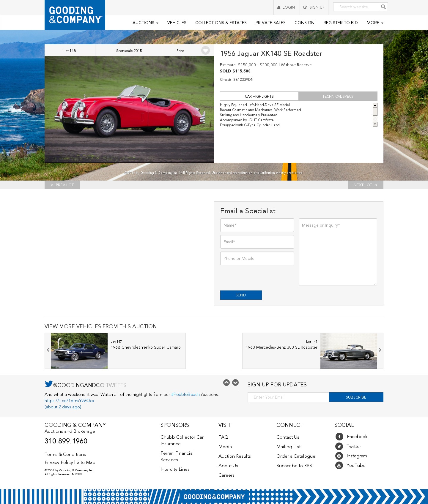The width and height of the screenshot is (428, 504).
Task: Open Chubb Collector Car Insurance link
Action: tap(182, 440)
